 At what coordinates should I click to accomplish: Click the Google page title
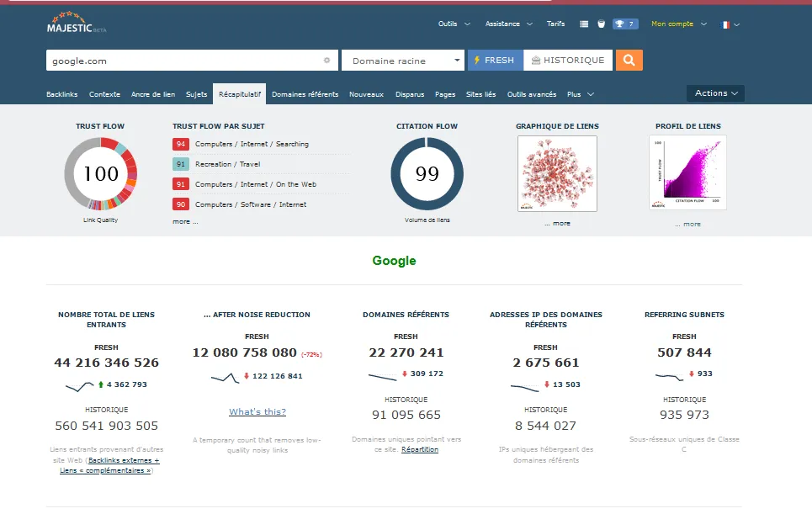click(394, 260)
